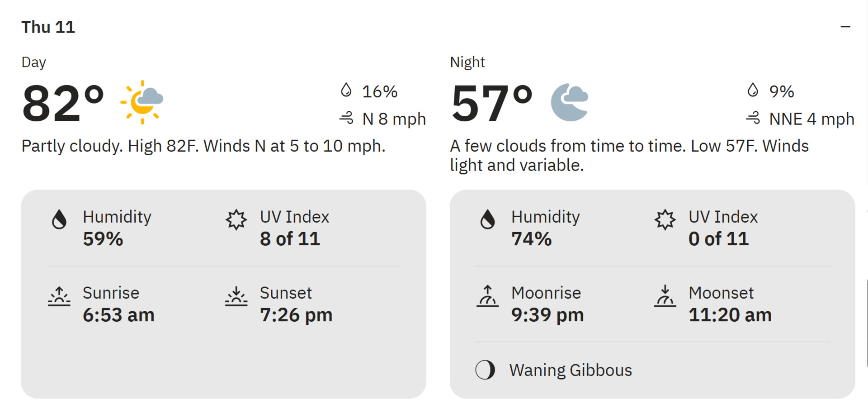Click the daytime UV Index sun icon
Viewport: 868px width, 414px height.
click(236, 220)
